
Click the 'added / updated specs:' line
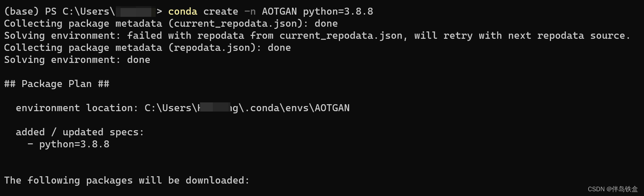coord(80,132)
